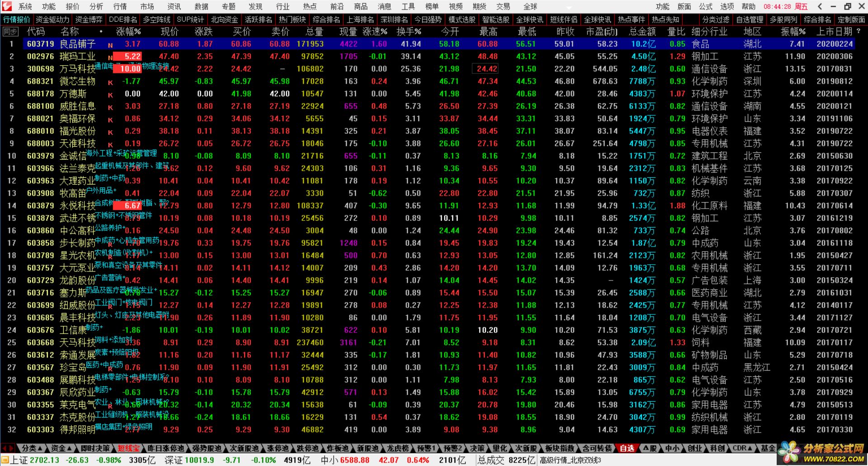Image resolution: width=868 pixels, height=466 pixels.
Task: Select the 热点先知 toolbar tab
Action: [665, 19]
